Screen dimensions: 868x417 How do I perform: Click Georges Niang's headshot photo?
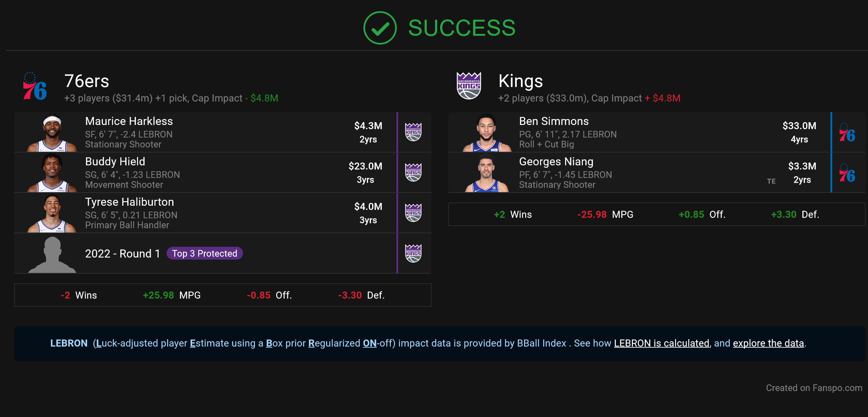point(486,173)
